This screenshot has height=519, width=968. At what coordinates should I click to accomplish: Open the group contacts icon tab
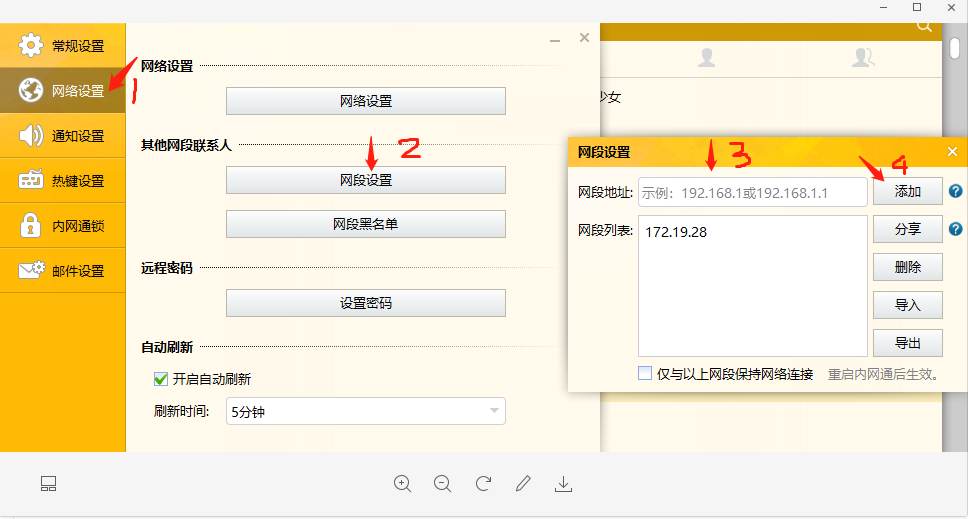pos(862,58)
